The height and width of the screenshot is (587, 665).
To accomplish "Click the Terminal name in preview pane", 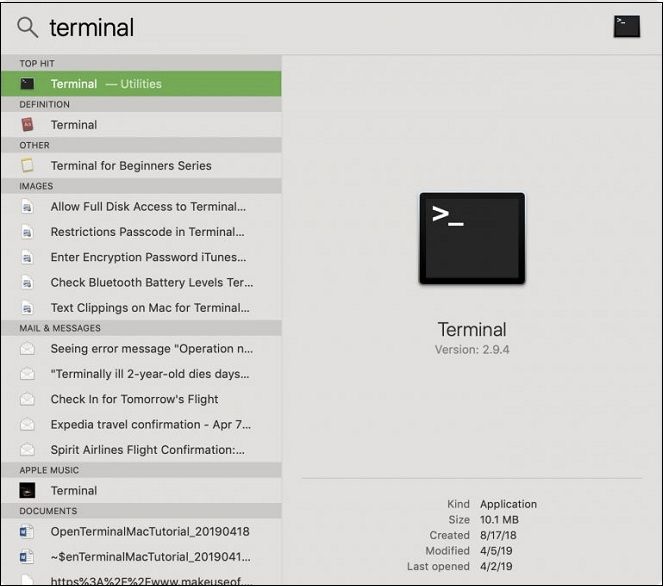I will point(472,330).
